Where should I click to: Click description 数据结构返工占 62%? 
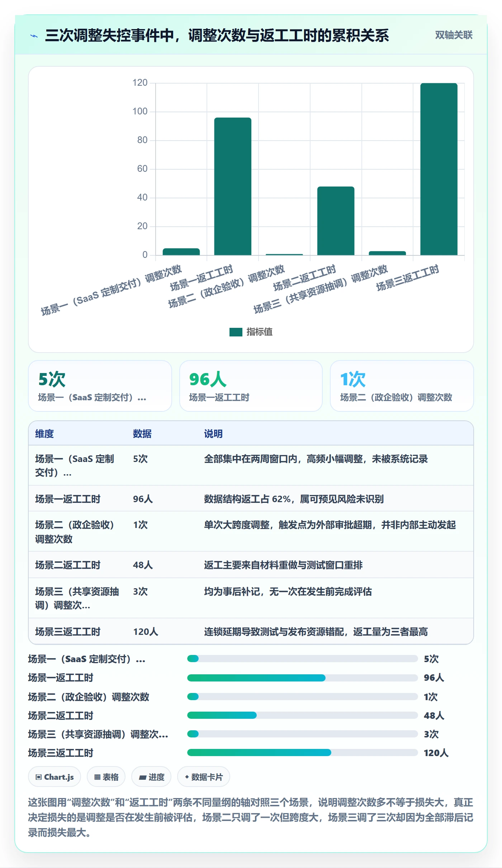click(294, 499)
